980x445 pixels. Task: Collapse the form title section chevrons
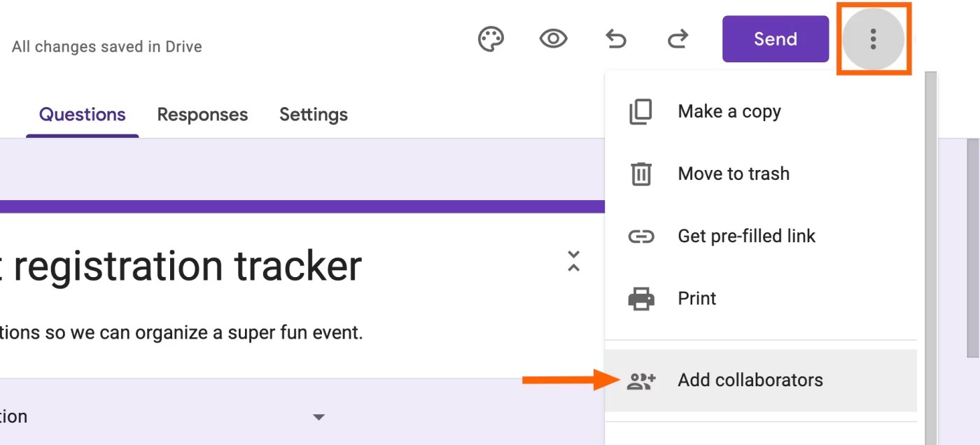tap(574, 261)
